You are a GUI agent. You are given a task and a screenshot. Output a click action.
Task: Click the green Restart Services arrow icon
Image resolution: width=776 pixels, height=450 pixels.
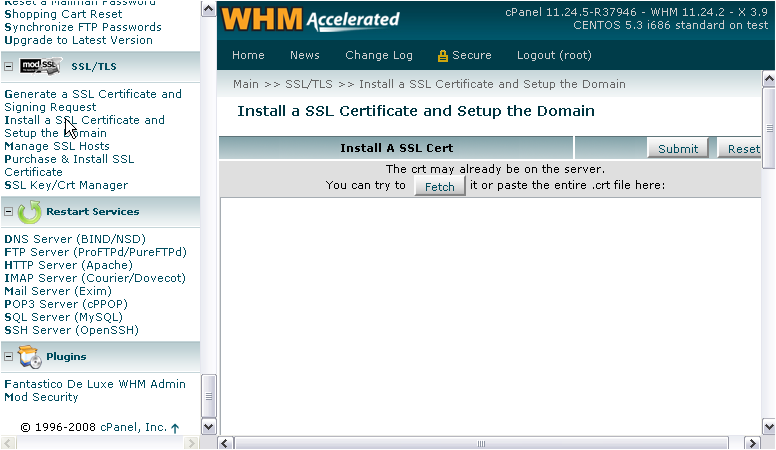tap(29, 212)
